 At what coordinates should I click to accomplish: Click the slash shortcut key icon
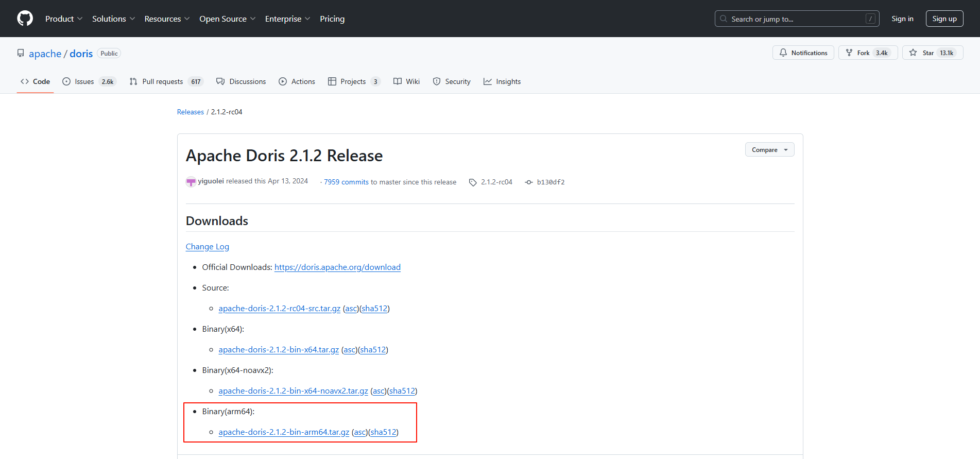pyautogui.click(x=870, y=19)
